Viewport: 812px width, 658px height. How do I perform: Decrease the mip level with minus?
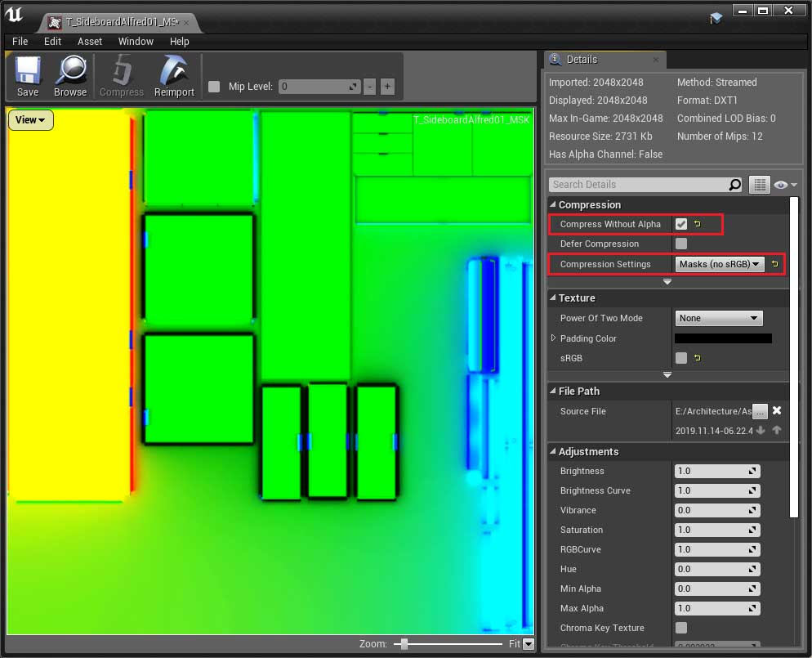[x=369, y=87]
